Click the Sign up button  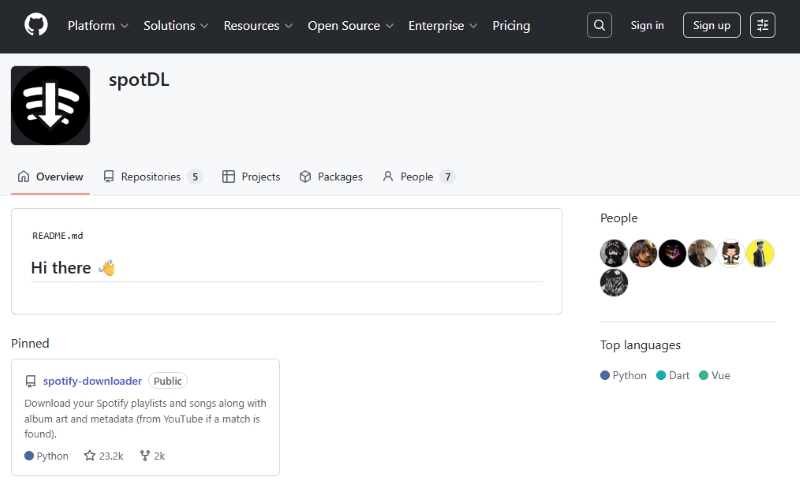[x=711, y=25]
